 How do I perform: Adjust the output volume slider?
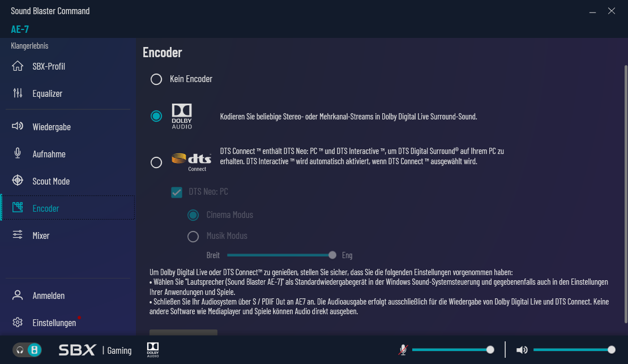[x=574, y=350]
